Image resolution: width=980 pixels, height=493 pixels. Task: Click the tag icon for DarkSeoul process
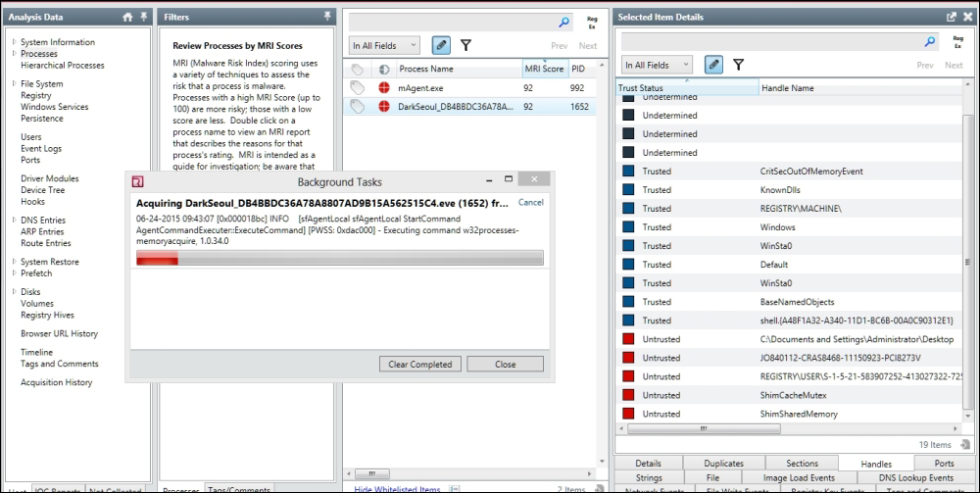coord(357,107)
